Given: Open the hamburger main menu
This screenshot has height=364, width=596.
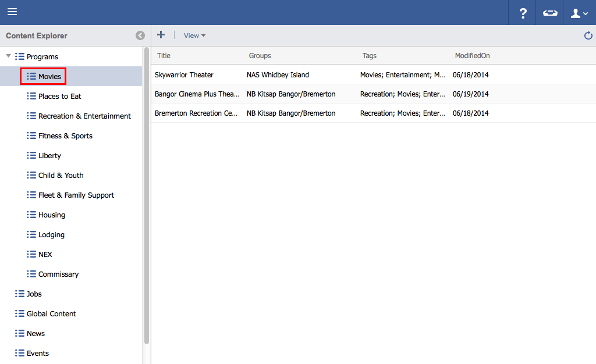Looking at the screenshot, I should pyautogui.click(x=12, y=12).
